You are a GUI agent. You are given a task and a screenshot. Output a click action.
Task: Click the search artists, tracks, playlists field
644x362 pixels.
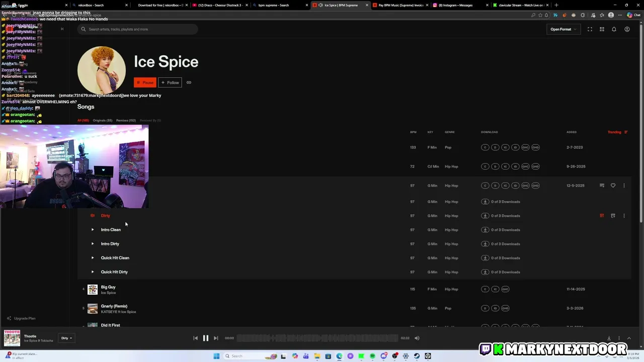pos(138,29)
